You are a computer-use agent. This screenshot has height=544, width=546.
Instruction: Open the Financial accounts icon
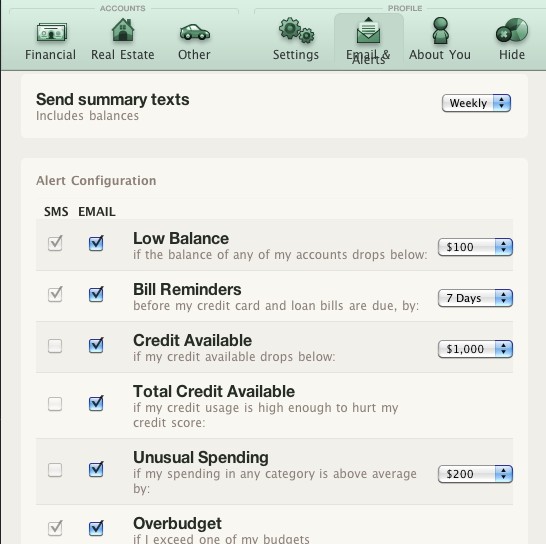[x=52, y=32]
